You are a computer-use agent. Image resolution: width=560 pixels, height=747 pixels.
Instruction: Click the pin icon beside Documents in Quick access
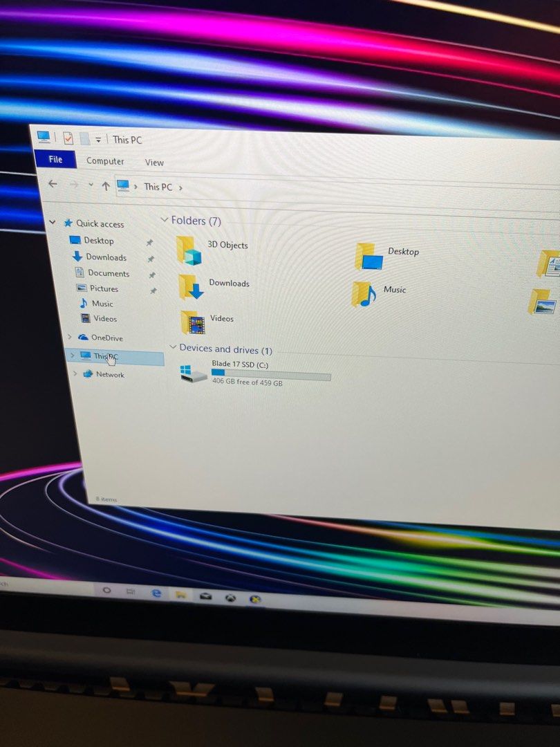click(152, 275)
